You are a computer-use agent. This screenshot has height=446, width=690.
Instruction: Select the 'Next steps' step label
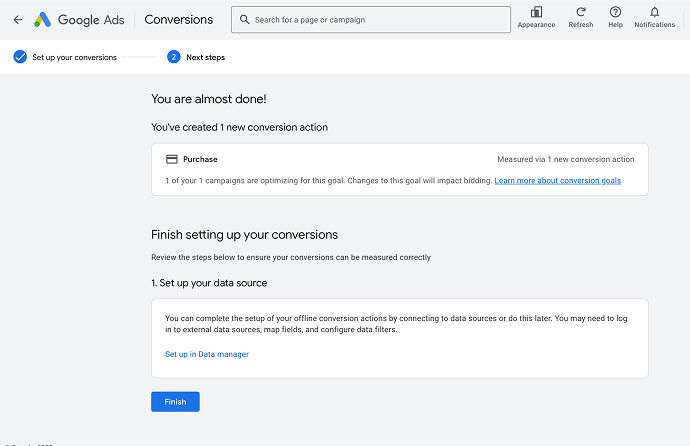click(206, 57)
